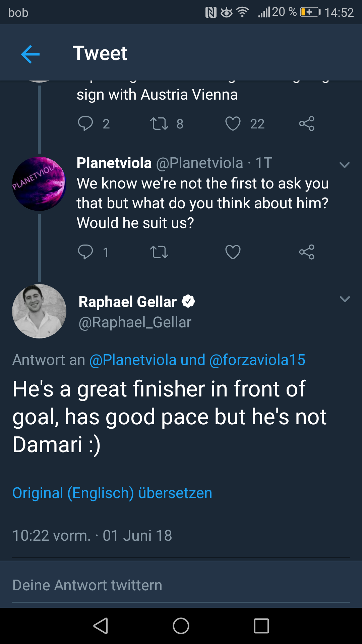Image resolution: width=362 pixels, height=644 pixels.
Task: Retweet the Austria Vienna tweet
Action: pyautogui.click(x=159, y=124)
